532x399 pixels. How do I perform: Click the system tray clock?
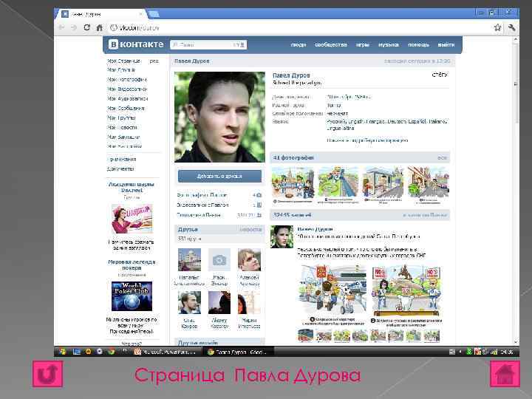point(506,352)
